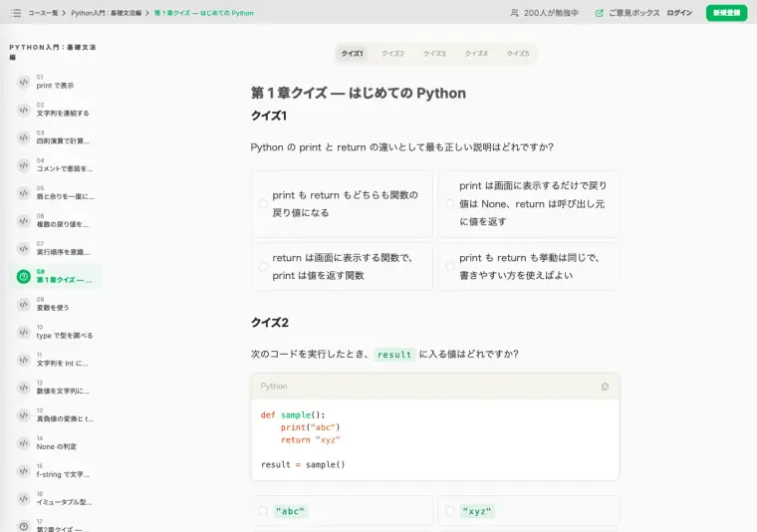Screen dimensions: 757x532
Task: Select answer 'print は画面に表示するだけで戻り値は None'
Action: point(529,203)
